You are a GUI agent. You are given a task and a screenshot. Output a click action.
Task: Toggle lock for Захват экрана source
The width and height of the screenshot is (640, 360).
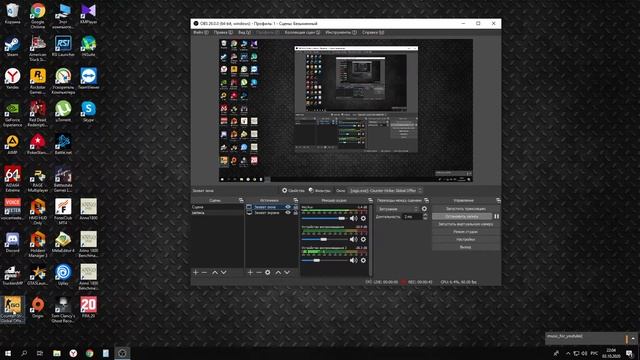[x=295, y=213]
